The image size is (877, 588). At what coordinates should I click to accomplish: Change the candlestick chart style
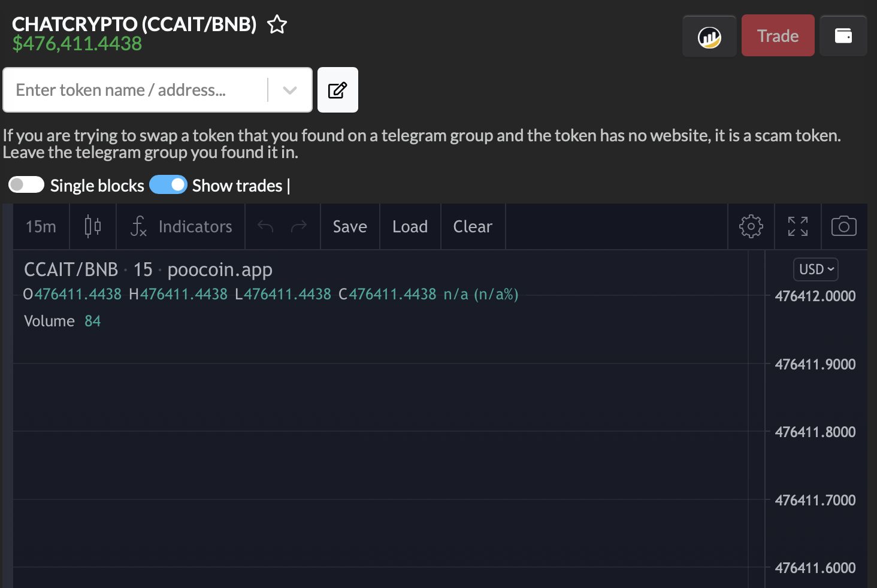click(93, 226)
